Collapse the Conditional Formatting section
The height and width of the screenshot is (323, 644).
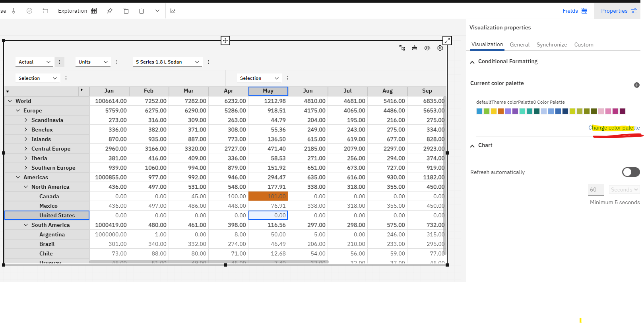click(472, 62)
